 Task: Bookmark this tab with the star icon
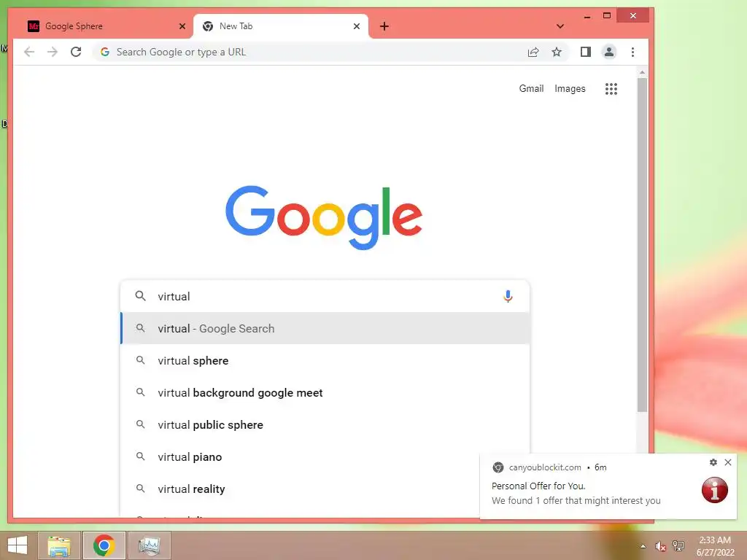coord(557,52)
